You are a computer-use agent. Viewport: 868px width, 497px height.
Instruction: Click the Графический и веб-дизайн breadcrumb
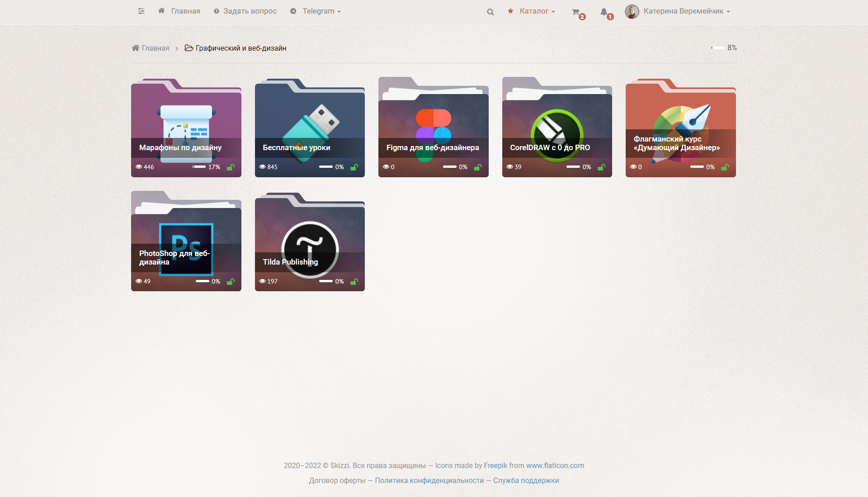coord(236,48)
